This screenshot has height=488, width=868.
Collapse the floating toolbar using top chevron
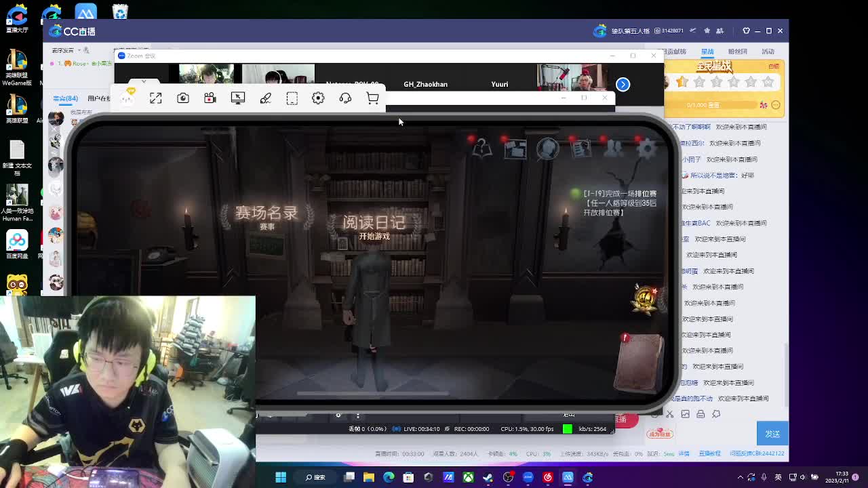click(143, 83)
